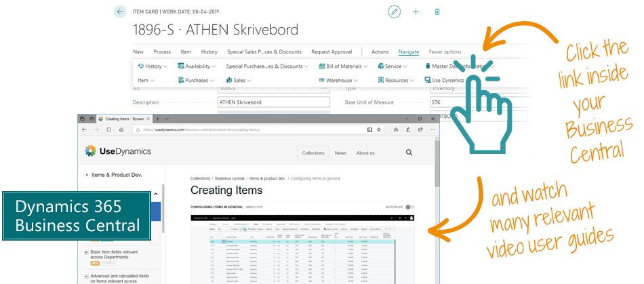
Task: Open tabs you've set aside icon
Action: coord(83,119)
